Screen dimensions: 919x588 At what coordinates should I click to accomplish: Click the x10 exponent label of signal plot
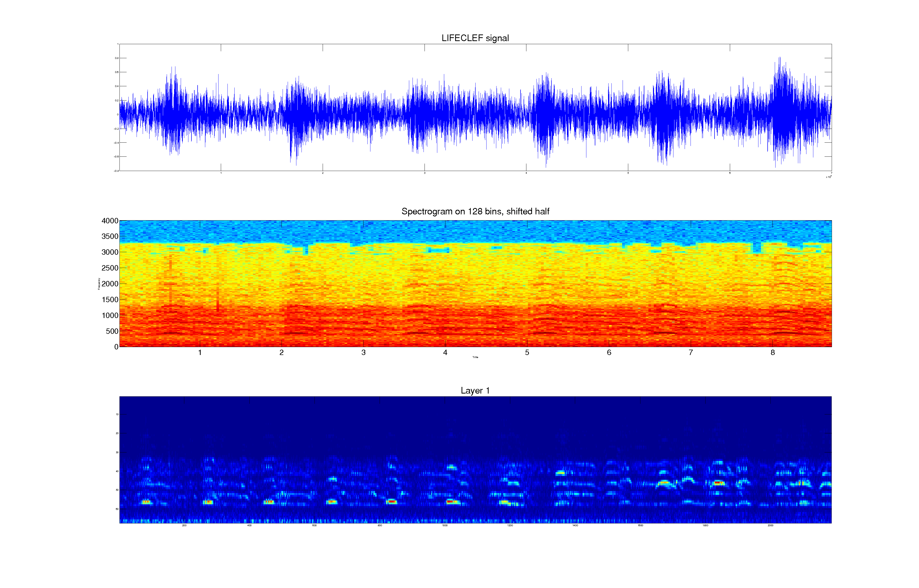click(x=829, y=177)
